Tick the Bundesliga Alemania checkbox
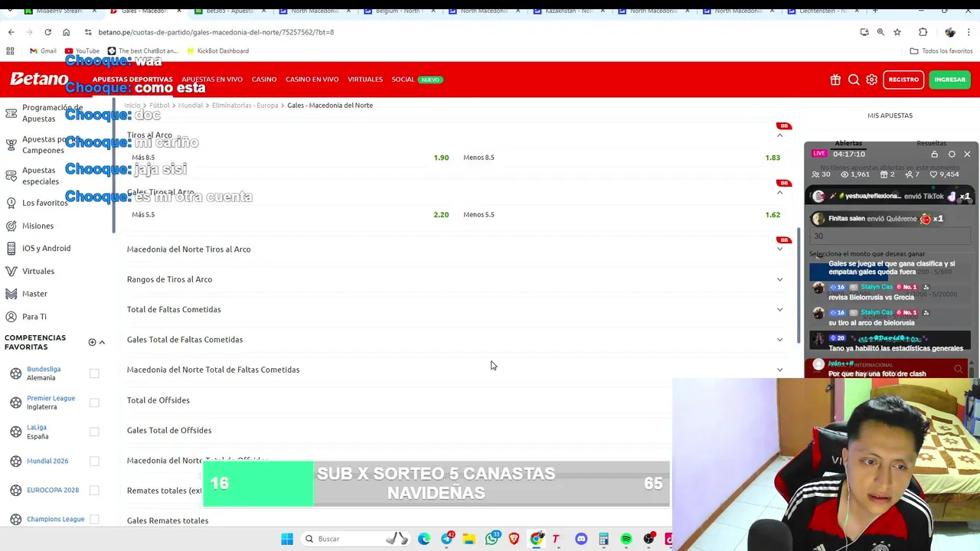 pos(94,373)
